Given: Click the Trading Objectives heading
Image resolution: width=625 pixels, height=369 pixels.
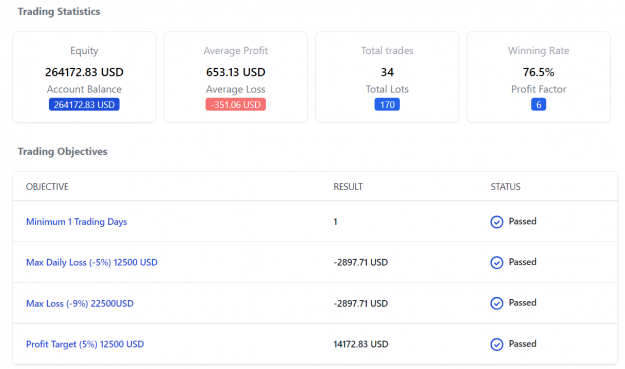Looking at the screenshot, I should pos(63,152).
